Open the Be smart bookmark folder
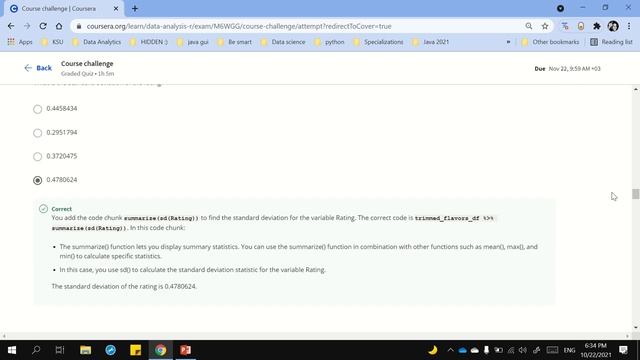Screen dimensions: 640x360 [x=234, y=42]
